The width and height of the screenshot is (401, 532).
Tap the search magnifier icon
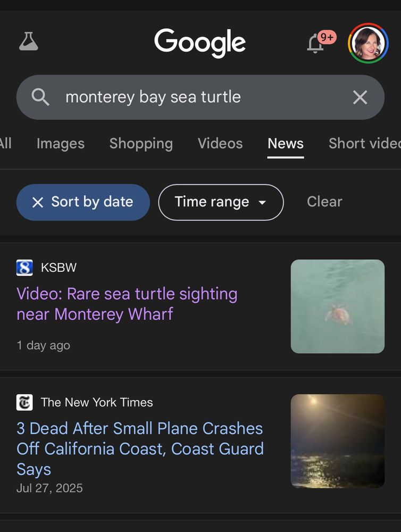(40, 97)
